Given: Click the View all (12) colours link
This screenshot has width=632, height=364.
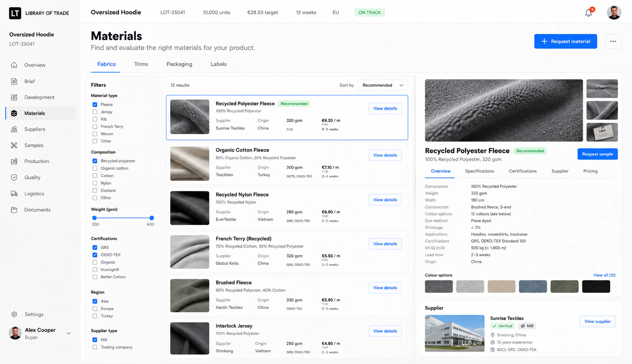Looking at the screenshot, I should 604,275.
